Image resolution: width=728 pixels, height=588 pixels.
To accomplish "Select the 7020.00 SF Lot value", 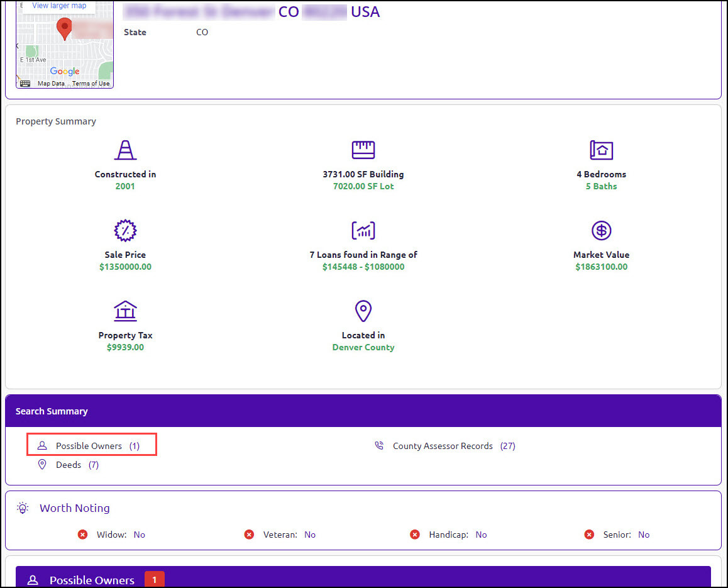I will click(363, 186).
